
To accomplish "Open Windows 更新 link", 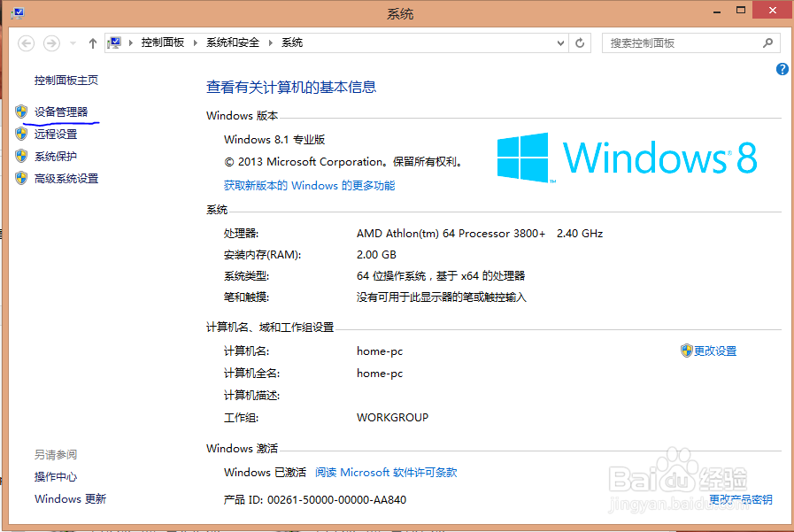I will pos(71,499).
